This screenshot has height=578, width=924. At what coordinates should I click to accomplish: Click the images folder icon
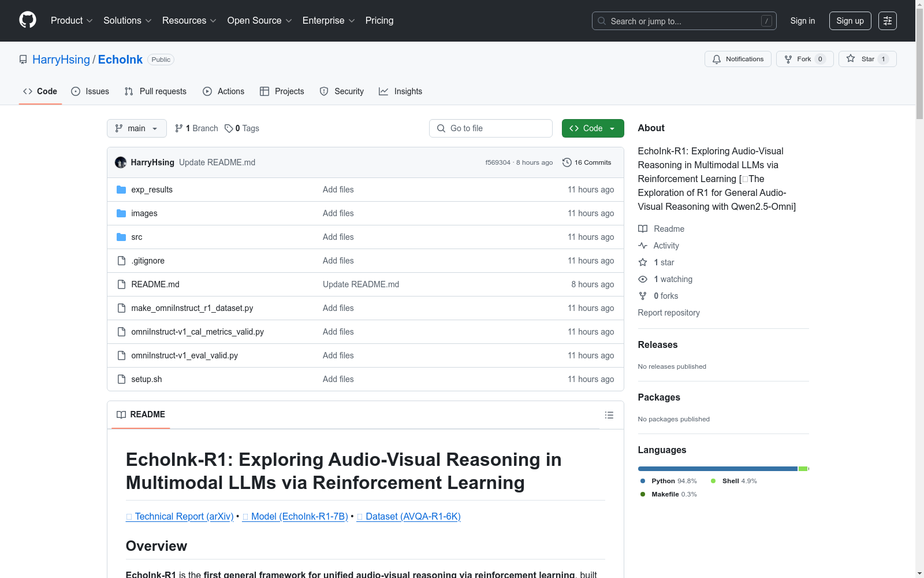pos(121,213)
